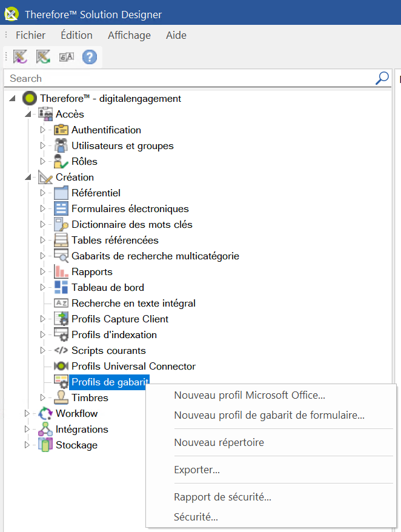Expand the Profils d'indexation node
Image resolution: width=401 pixels, height=532 pixels.
(43, 334)
